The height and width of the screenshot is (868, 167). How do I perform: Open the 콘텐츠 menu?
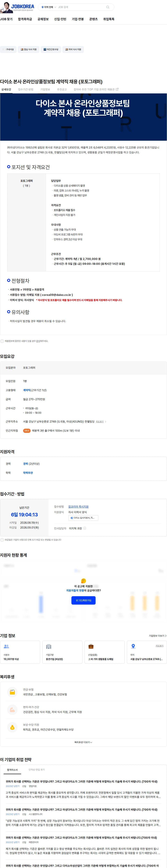click(x=93, y=19)
